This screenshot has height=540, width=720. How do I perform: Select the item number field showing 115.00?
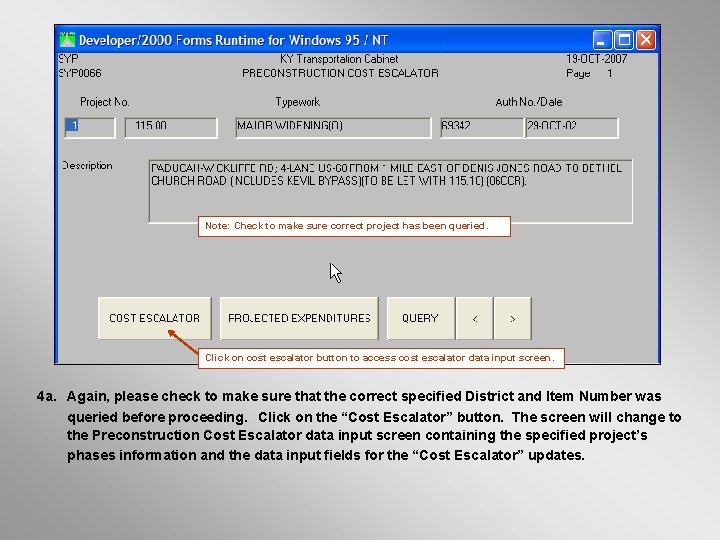click(x=171, y=127)
